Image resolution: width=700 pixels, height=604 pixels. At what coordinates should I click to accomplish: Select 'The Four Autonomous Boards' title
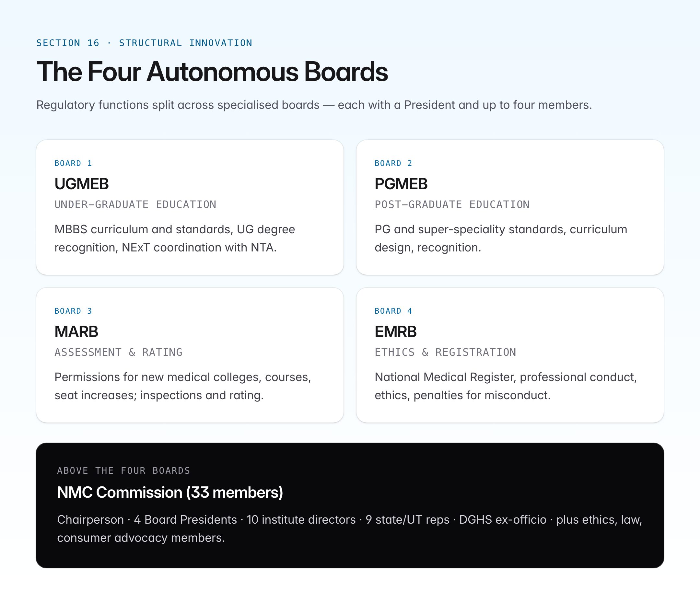click(x=212, y=72)
